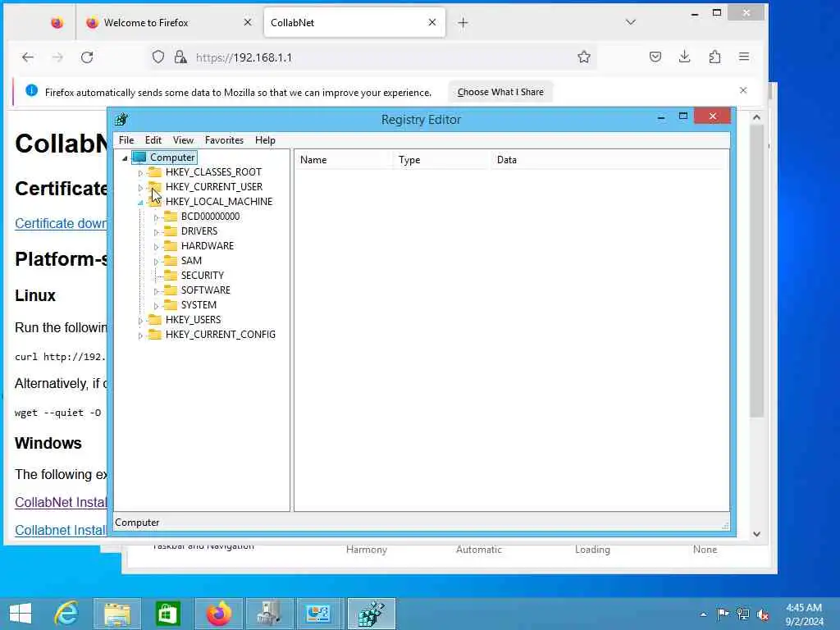This screenshot has width=840, height=630.
Task: List all tabs dropdown in Firefox
Action: (631, 22)
